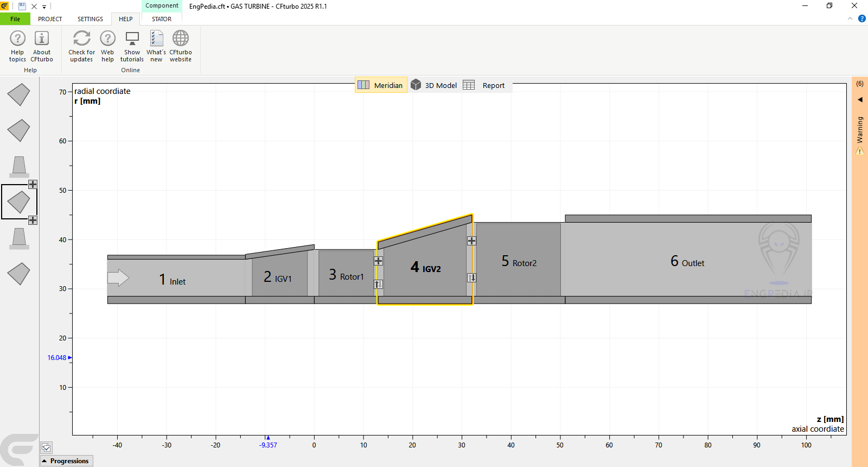The image size is (868, 467).
Task: Select the first component in the left sidebar
Action: 18,94
